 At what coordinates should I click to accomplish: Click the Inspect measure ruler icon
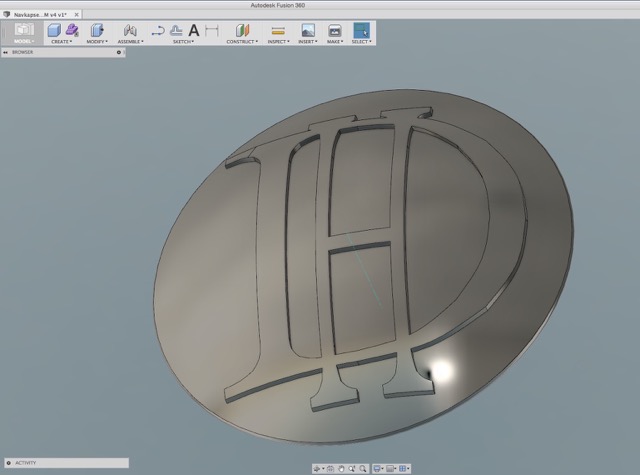tap(278, 30)
